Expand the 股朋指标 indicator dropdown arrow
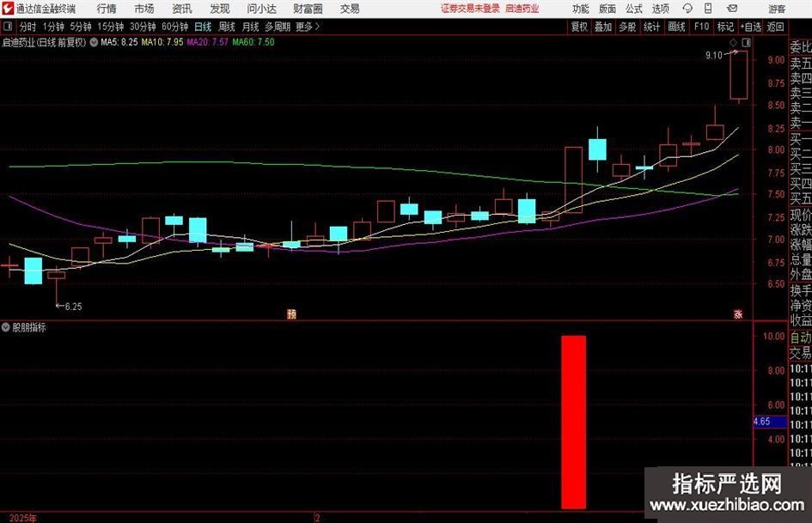Image resolution: width=812 pixels, height=523 pixels. (5, 327)
